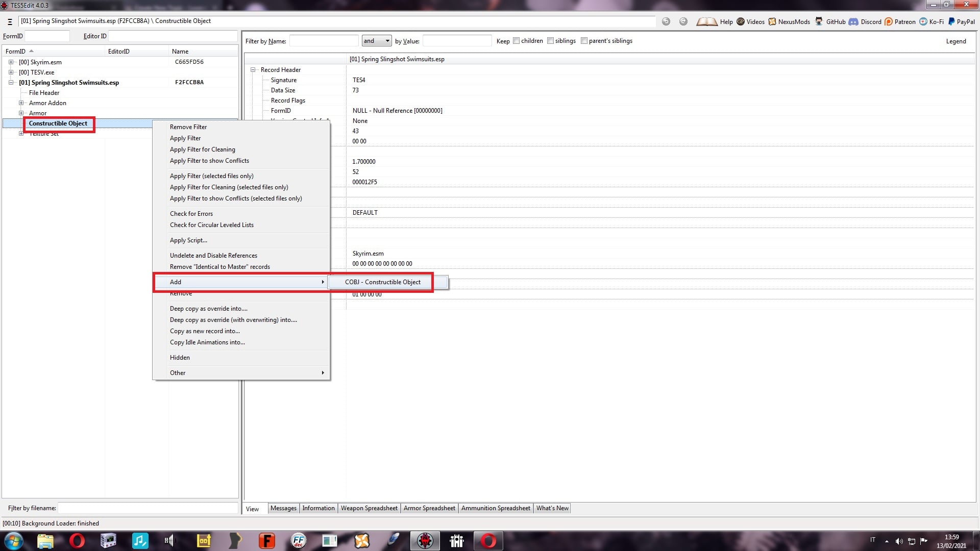Click the navigate forward arrow icon

click(x=683, y=21)
